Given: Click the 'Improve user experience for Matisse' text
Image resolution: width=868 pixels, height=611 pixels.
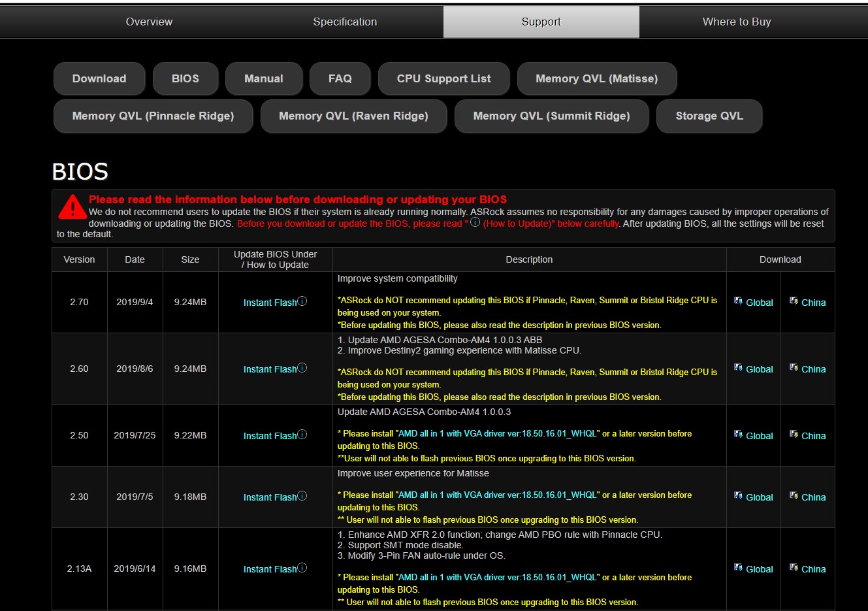Looking at the screenshot, I should click(x=413, y=473).
